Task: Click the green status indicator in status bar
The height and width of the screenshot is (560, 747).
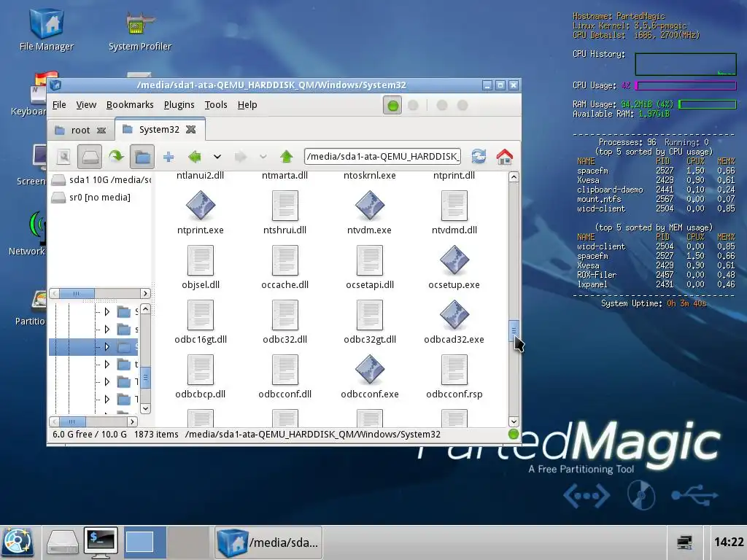Action: 513,435
